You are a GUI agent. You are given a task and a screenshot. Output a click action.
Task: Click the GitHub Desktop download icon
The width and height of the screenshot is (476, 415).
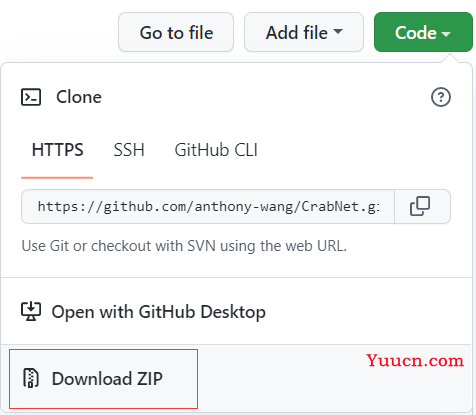(x=31, y=311)
